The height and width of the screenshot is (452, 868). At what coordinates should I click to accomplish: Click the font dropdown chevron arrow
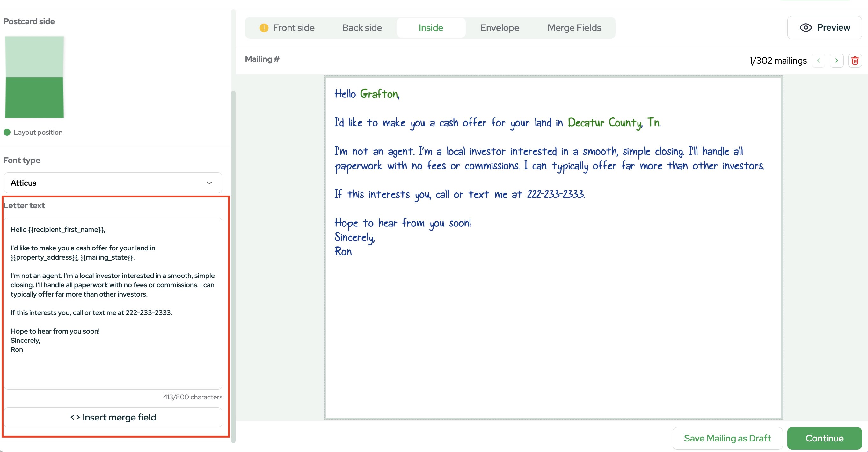click(209, 183)
